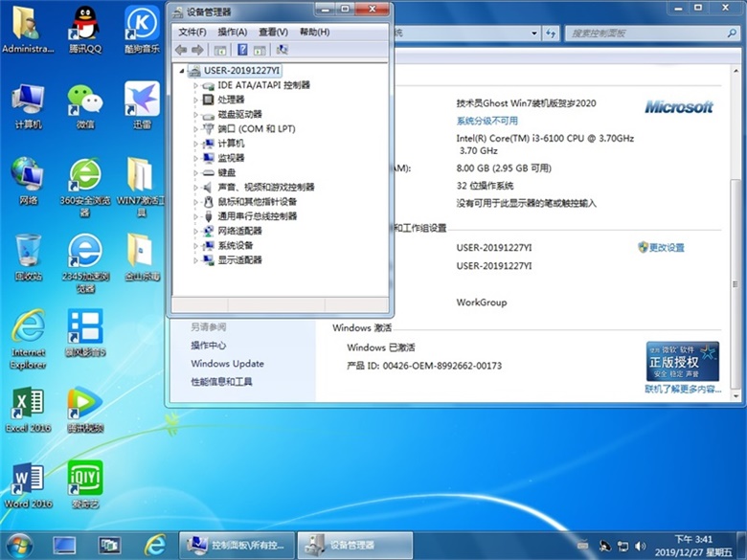Image resolution: width=747 pixels, height=560 pixels.
Task: Open the 查看(V) menu
Action: (273, 32)
